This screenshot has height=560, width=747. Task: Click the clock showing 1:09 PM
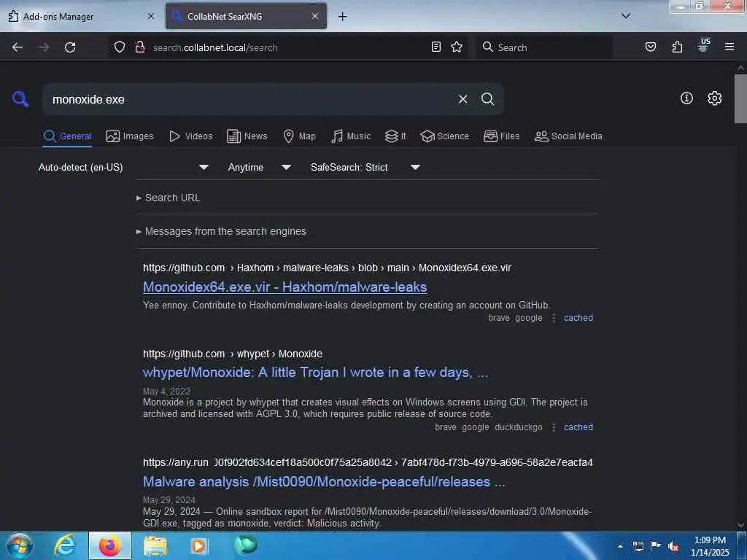[710, 546]
